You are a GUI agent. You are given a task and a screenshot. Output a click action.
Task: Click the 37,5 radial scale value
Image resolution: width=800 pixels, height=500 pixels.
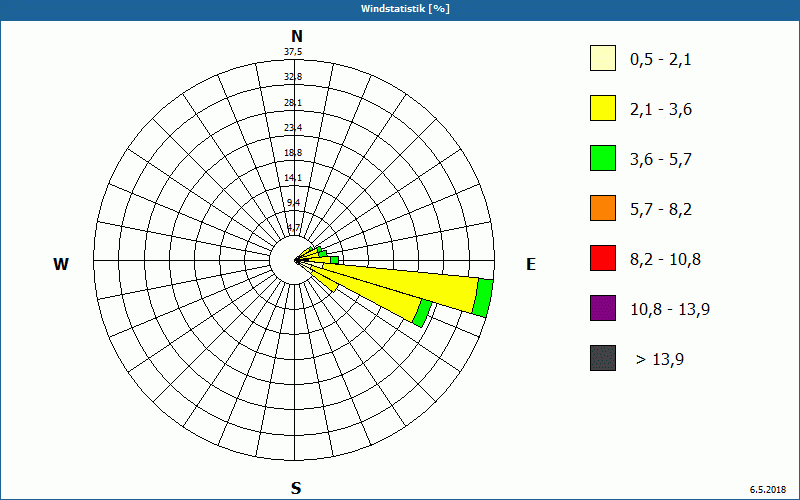tap(293, 52)
